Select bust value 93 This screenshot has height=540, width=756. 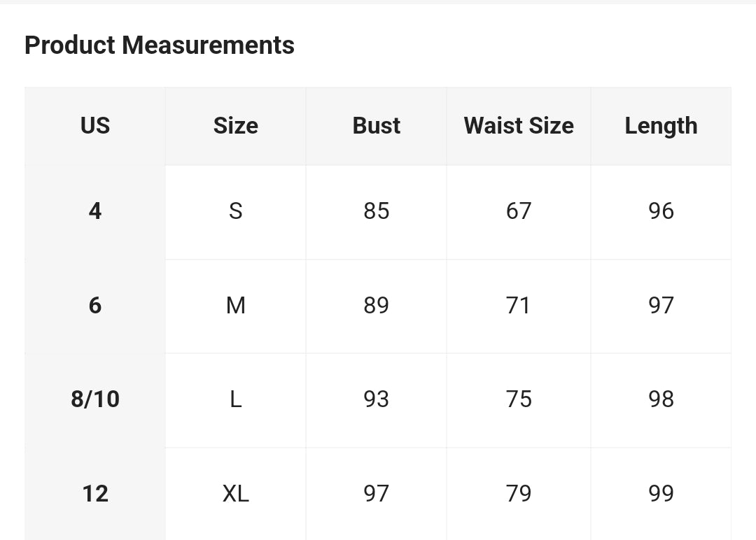pyautogui.click(x=377, y=399)
